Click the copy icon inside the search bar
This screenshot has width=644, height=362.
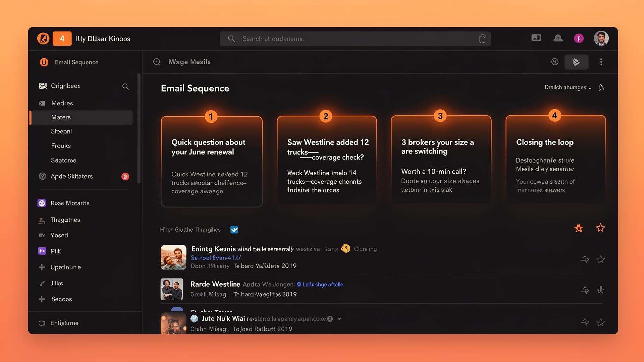click(x=482, y=39)
